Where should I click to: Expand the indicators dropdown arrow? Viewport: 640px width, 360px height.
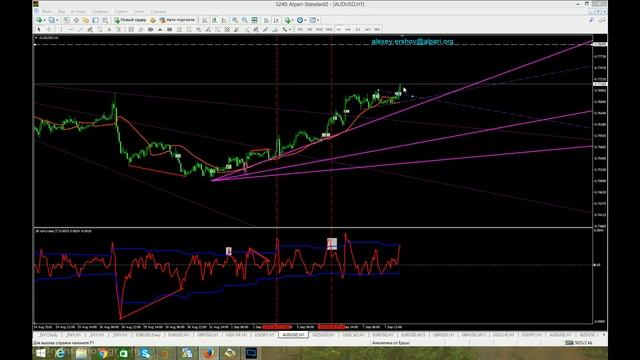[293, 20]
